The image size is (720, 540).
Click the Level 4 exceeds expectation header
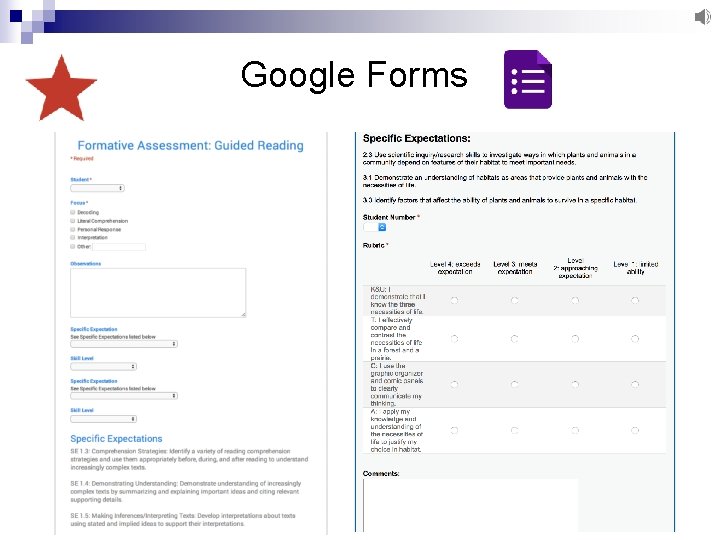coord(455,268)
